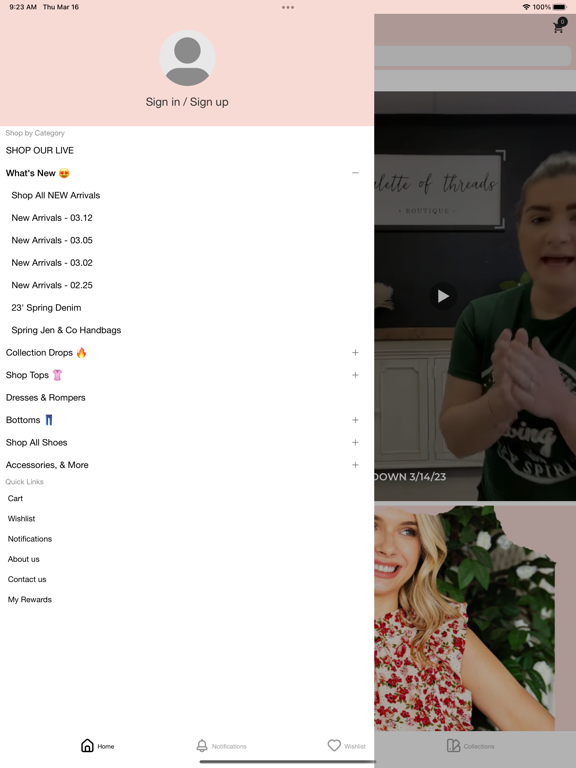Open Contact us quick link
The width and height of the screenshot is (576, 768).
pyautogui.click(x=27, y=579)
